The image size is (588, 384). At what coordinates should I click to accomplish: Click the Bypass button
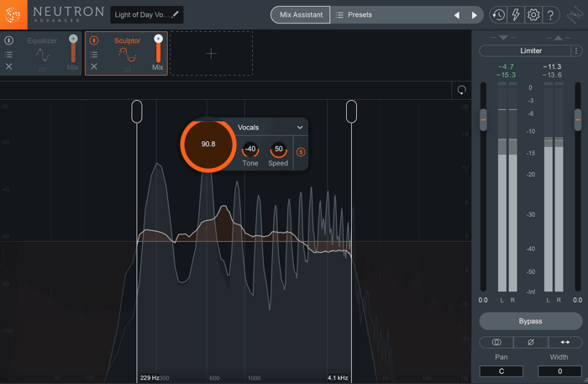tap(531, 321)
